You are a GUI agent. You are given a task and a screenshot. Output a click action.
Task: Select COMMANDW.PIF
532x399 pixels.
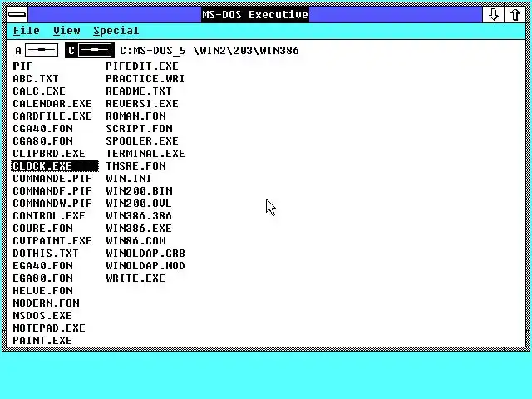(52, 203)
